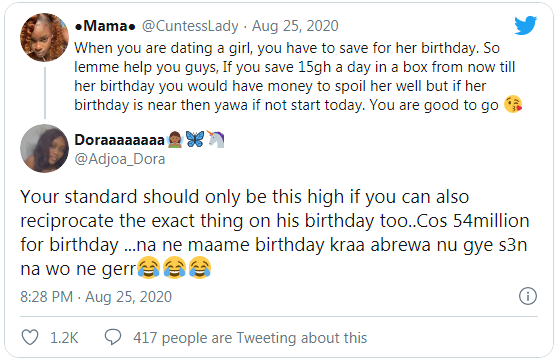Click the kissing face emoji
The width and height of the screenshot is (560, 363).
513,104
